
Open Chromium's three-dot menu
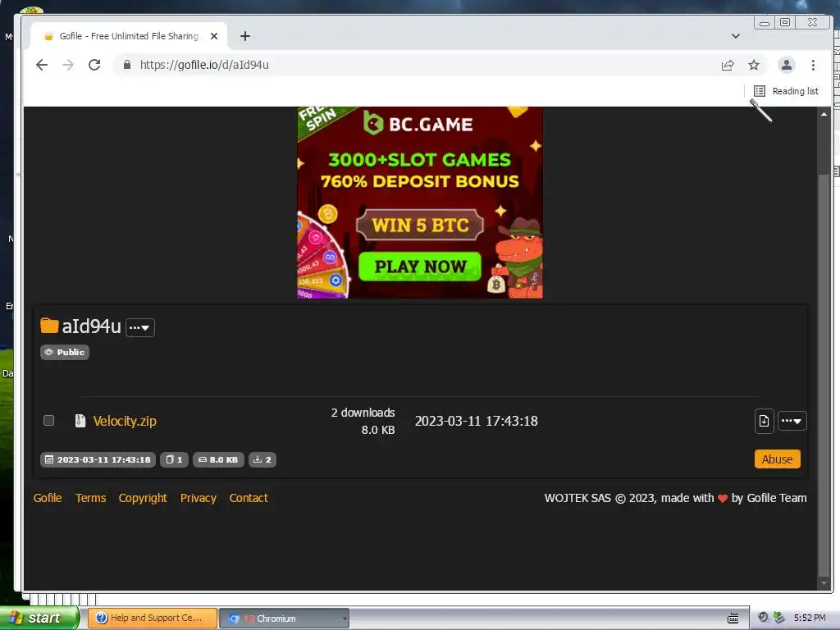point(813,66)
